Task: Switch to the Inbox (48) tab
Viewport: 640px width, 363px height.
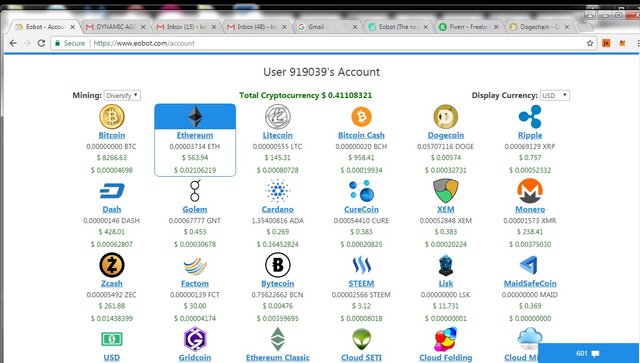Action: (x=257, y=27)
